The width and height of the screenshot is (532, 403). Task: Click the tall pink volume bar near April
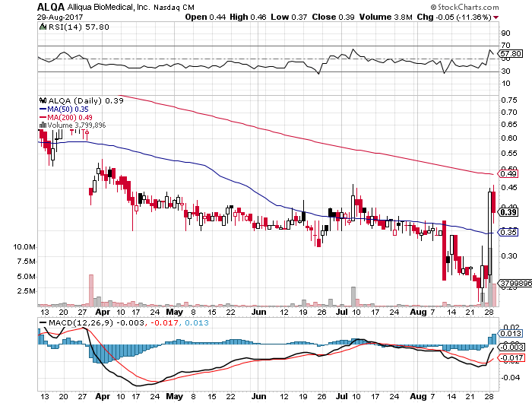click(x=90, y=290)
